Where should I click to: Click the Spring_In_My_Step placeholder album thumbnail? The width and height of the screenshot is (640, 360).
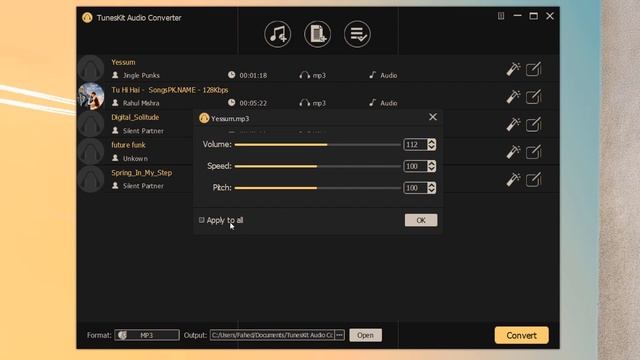[91, 179]
